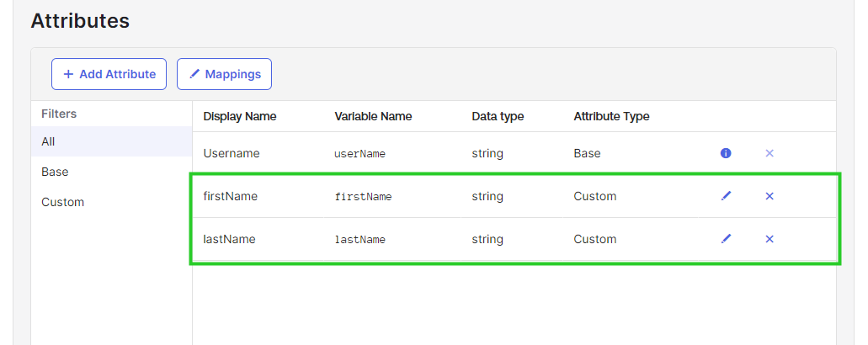The width and height of the screenshot is (868, 345).
Task: Remove the lastName attribute via X icon
Action: pos(769,239)
